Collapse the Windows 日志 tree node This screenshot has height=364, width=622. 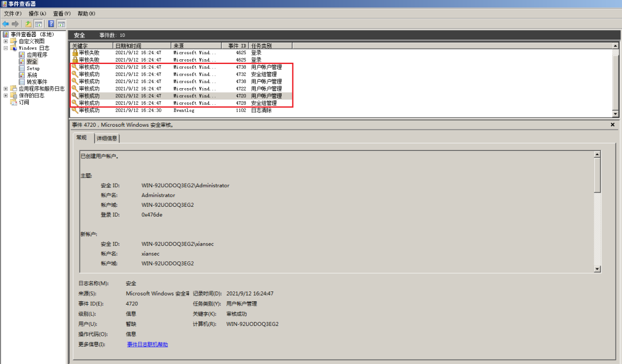(x=6, y=48)
